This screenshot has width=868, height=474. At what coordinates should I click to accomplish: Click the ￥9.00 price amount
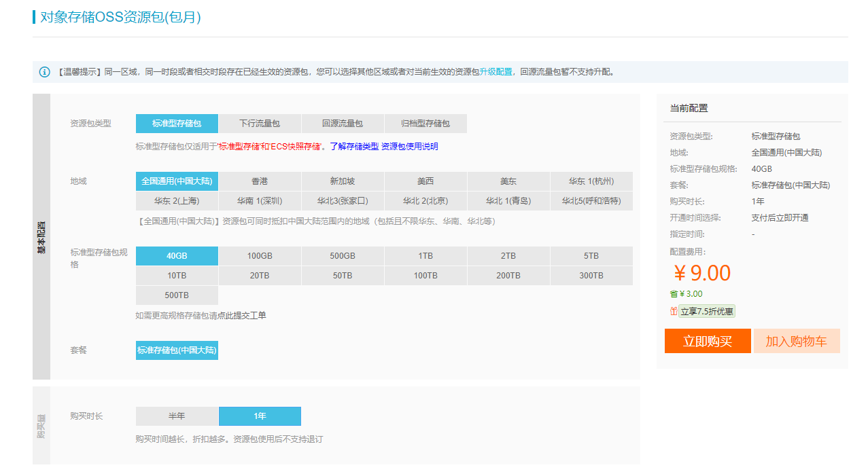(702, 273)
